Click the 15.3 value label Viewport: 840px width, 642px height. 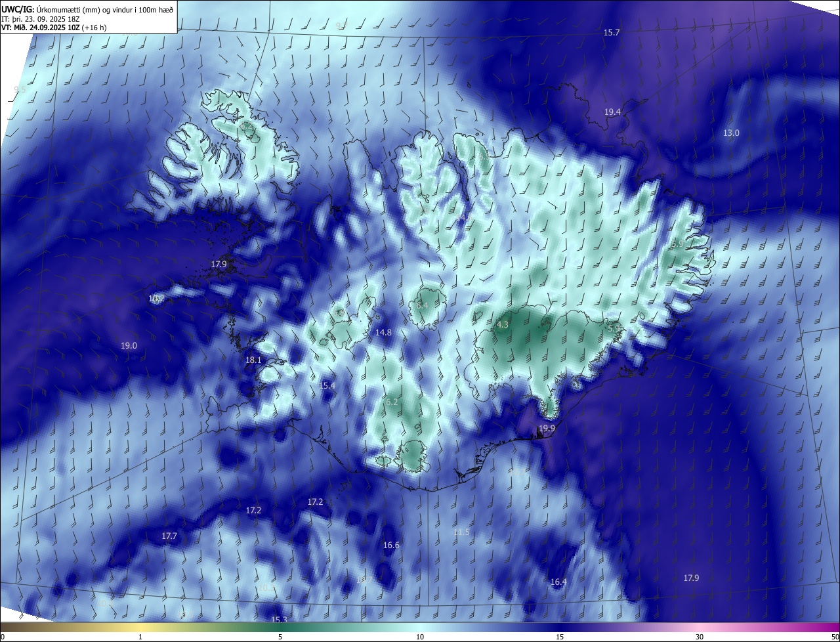point(279,620)
